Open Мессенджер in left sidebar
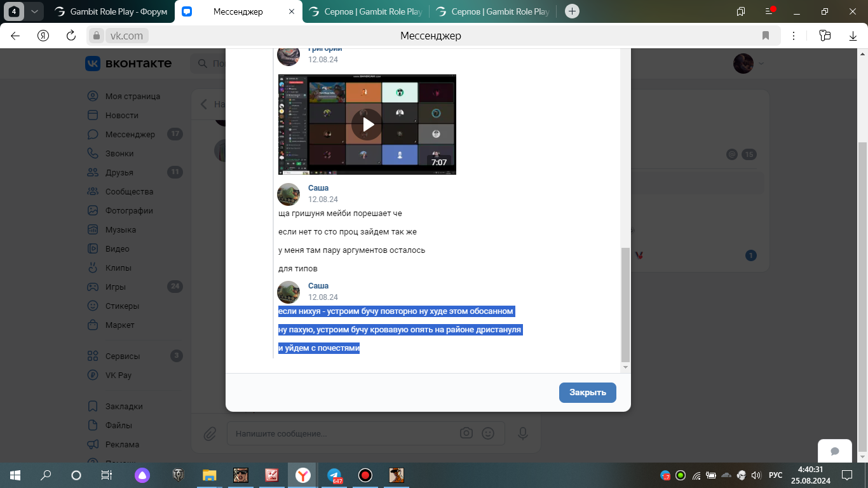Image resolution: width=868 pixels, height=488 pixels. pos(130,134)
